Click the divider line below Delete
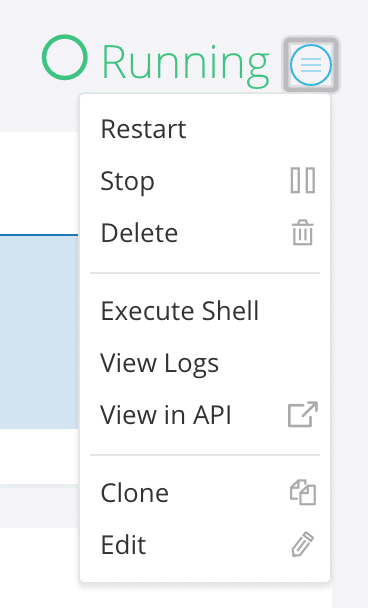Image resolution: width=368 pixels, height=608 pixels. click(x=205, y=273)
